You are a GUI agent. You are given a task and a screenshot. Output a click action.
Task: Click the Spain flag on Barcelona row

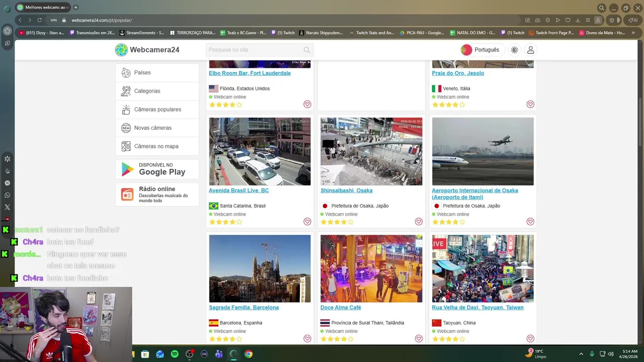coord(213,323)
